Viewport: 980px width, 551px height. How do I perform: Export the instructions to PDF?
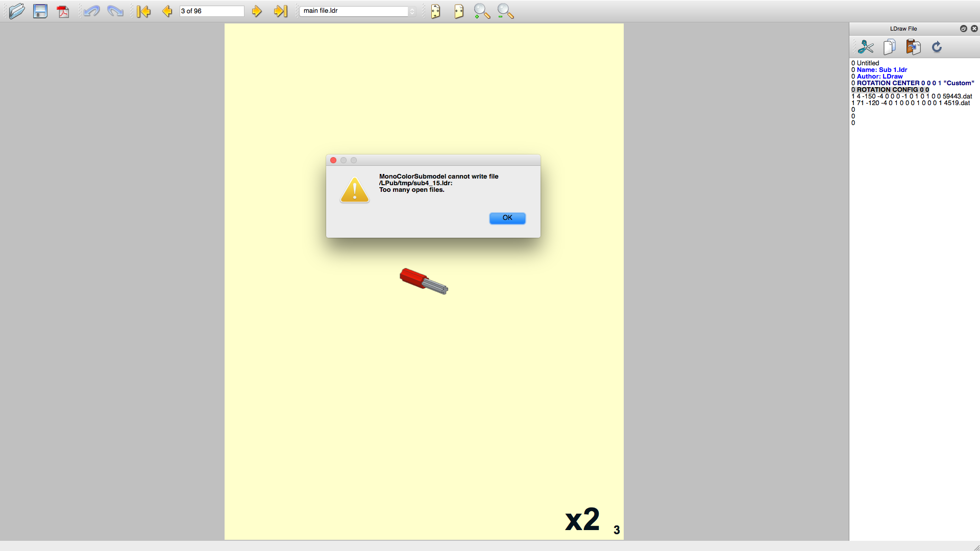coord(63,11)
